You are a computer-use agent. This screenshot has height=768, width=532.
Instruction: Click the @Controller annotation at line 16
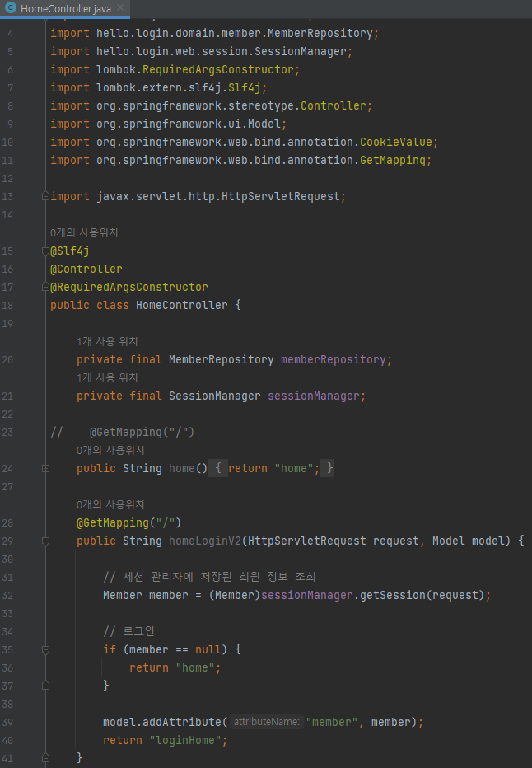coord(86,269)
